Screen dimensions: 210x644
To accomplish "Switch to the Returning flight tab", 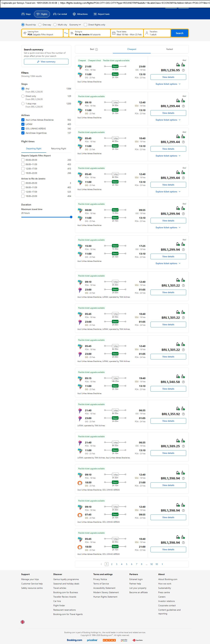I will (x=59, y=149).
